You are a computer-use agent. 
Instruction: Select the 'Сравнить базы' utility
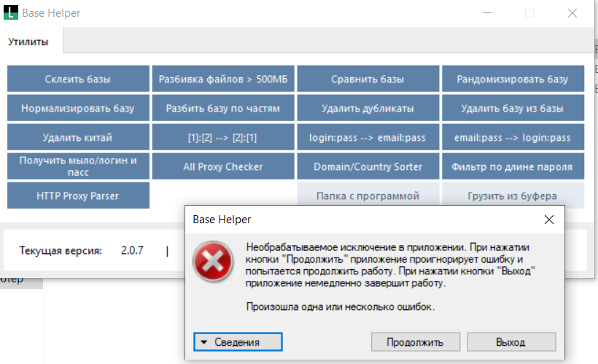click(368, 80)
